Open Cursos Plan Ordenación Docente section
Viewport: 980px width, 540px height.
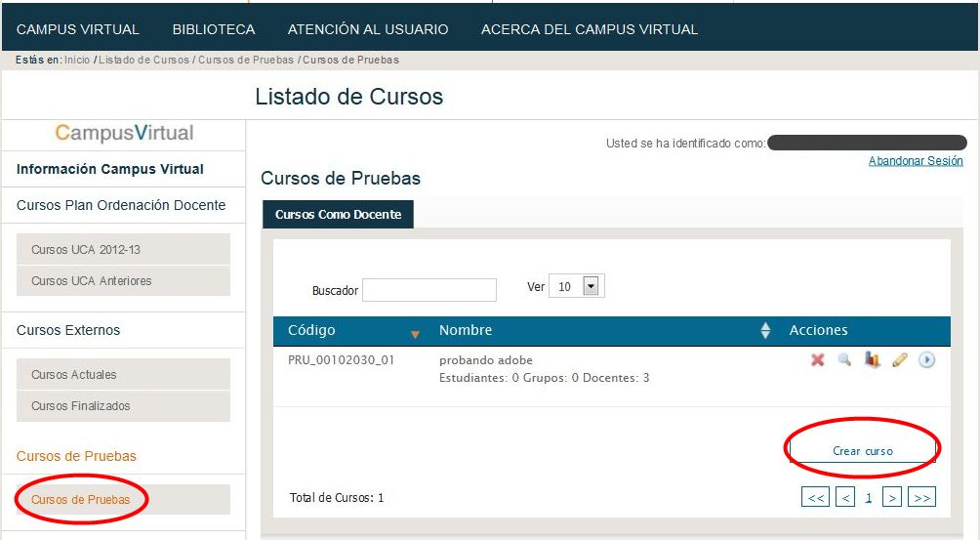click(121, 205)
